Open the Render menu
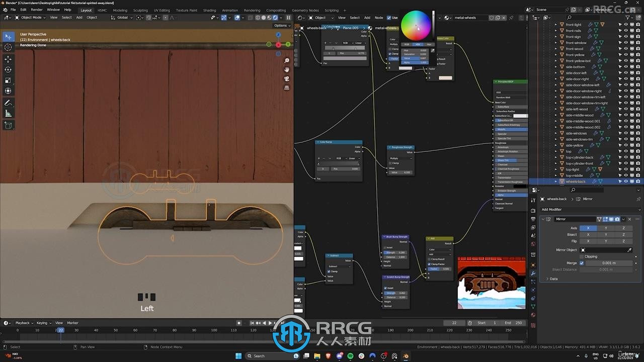 click(37, 10)
